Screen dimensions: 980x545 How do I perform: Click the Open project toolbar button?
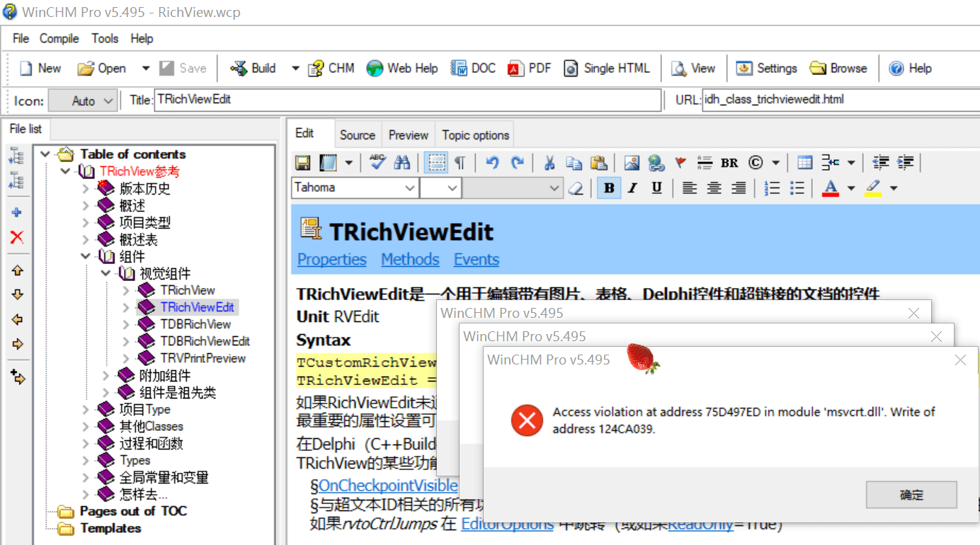102,68
